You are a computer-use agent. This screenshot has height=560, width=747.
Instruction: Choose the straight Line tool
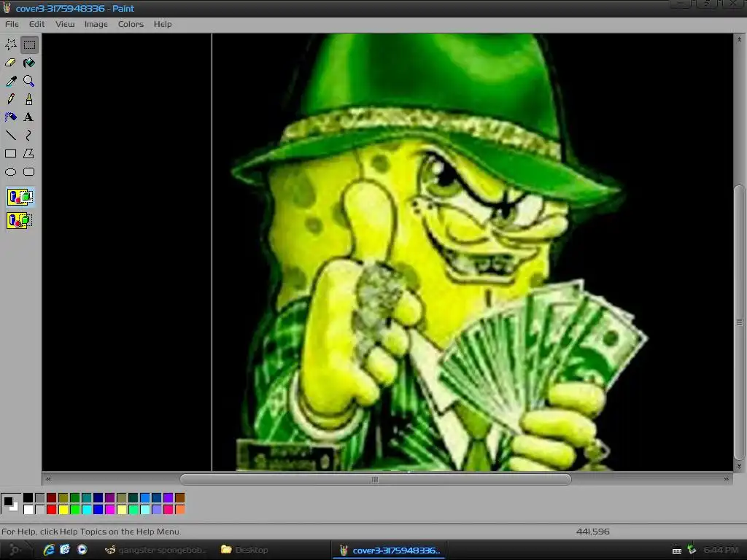coord(10,135)
